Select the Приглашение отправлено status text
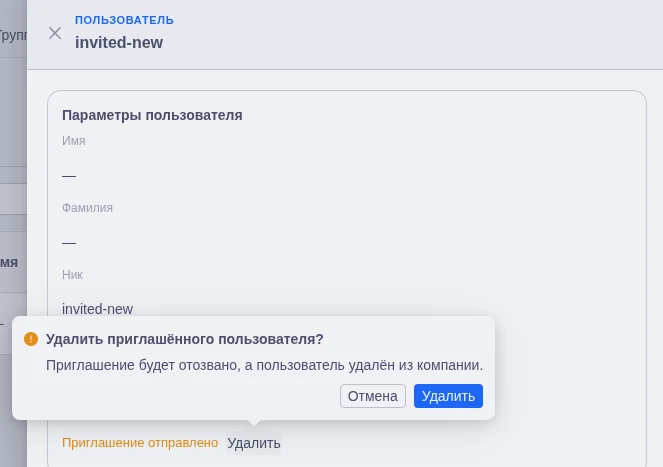 [x=140, y=443]
